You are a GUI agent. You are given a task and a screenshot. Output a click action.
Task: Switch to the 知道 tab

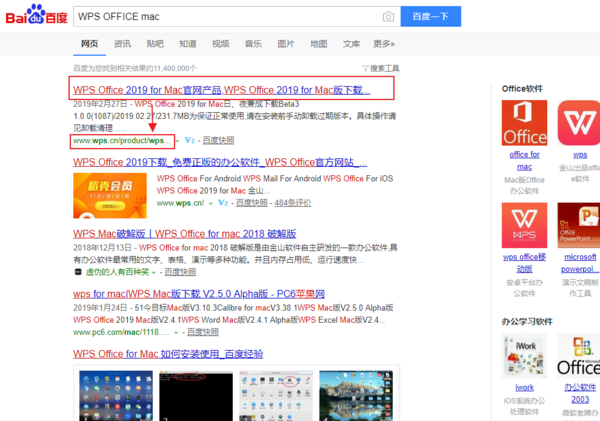point(188,44)
